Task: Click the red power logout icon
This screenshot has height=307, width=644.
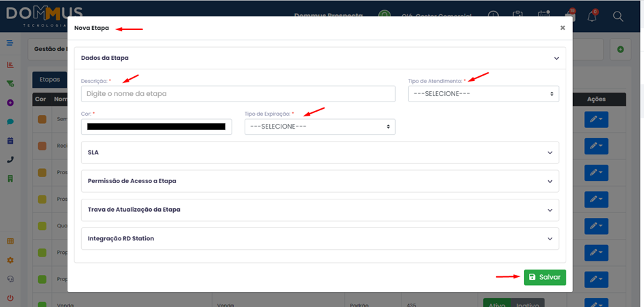Action: point(10,298)
